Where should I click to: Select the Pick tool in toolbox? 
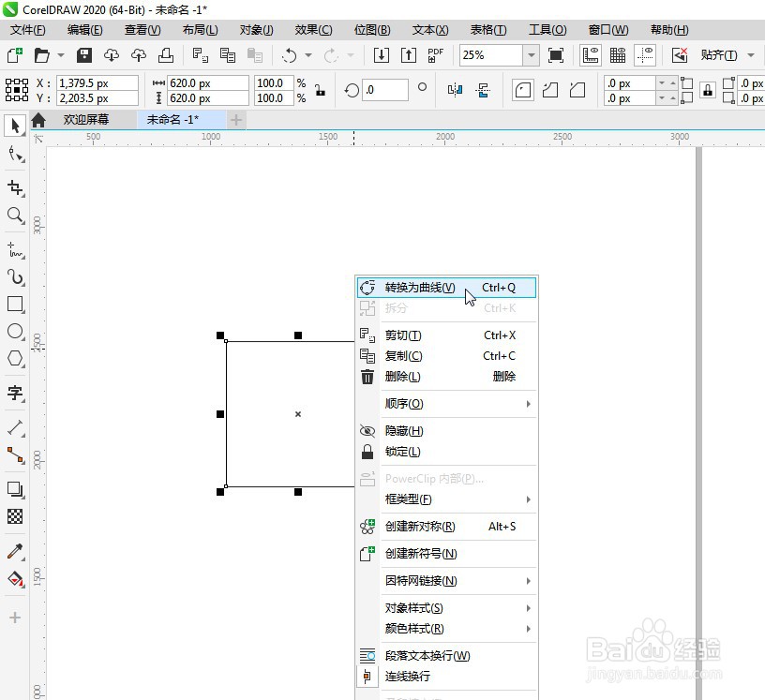(15, 126)
